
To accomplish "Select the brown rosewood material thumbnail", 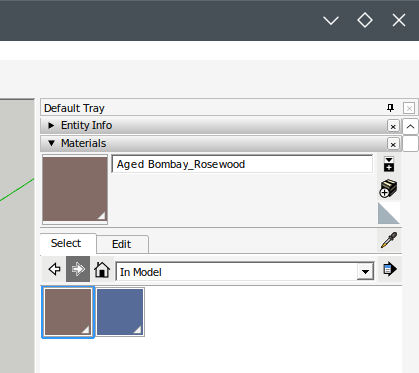I will (x=68, y=312).
